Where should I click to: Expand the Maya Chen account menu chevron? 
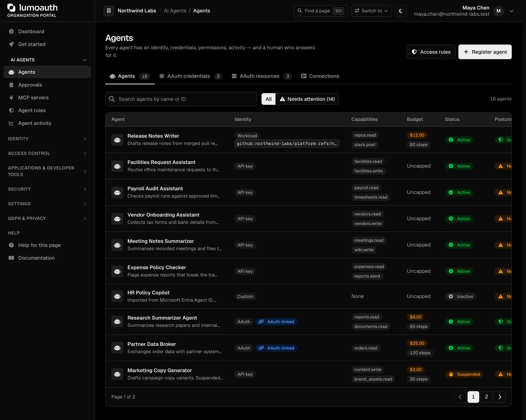tap(511, 11)
